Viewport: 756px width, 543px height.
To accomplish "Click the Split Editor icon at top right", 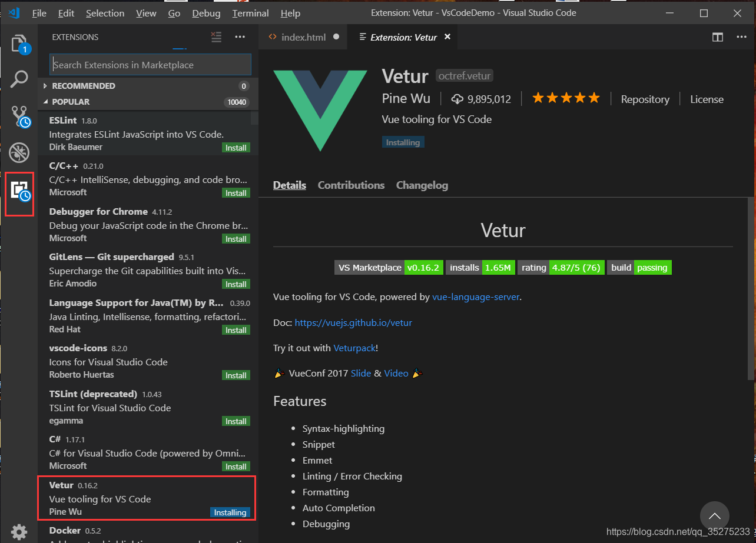I will point(717,36).
